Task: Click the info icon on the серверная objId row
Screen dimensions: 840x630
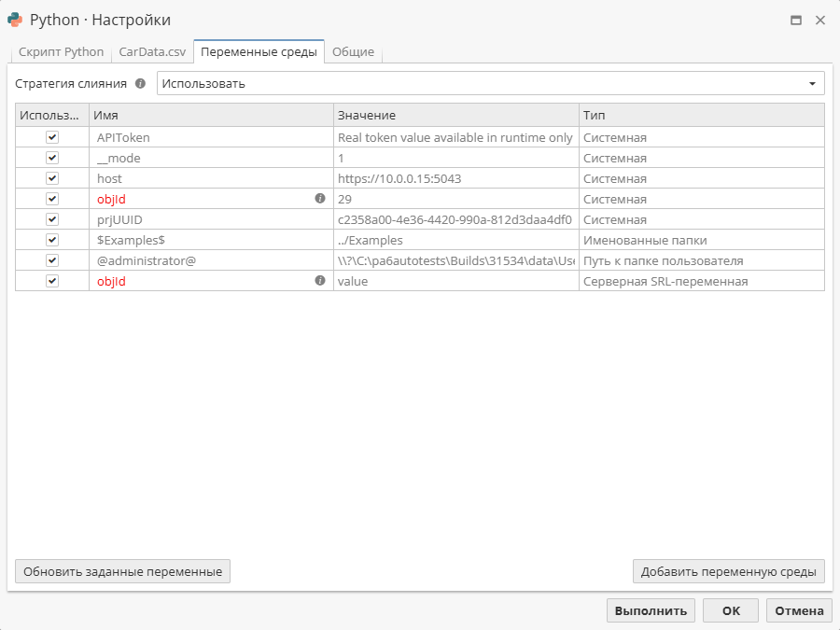Action: pos(319,281)
